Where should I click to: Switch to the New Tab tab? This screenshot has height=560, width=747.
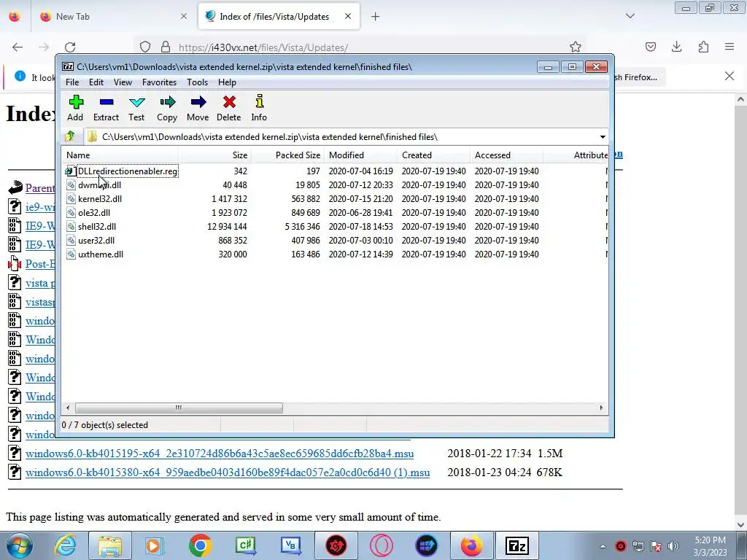(112, 17)
